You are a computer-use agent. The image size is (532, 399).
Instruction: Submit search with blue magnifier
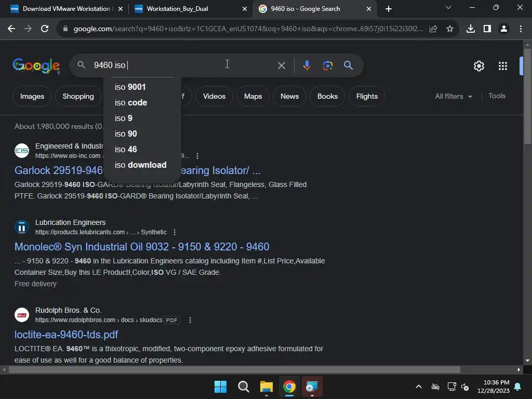[x=349, y=65]
